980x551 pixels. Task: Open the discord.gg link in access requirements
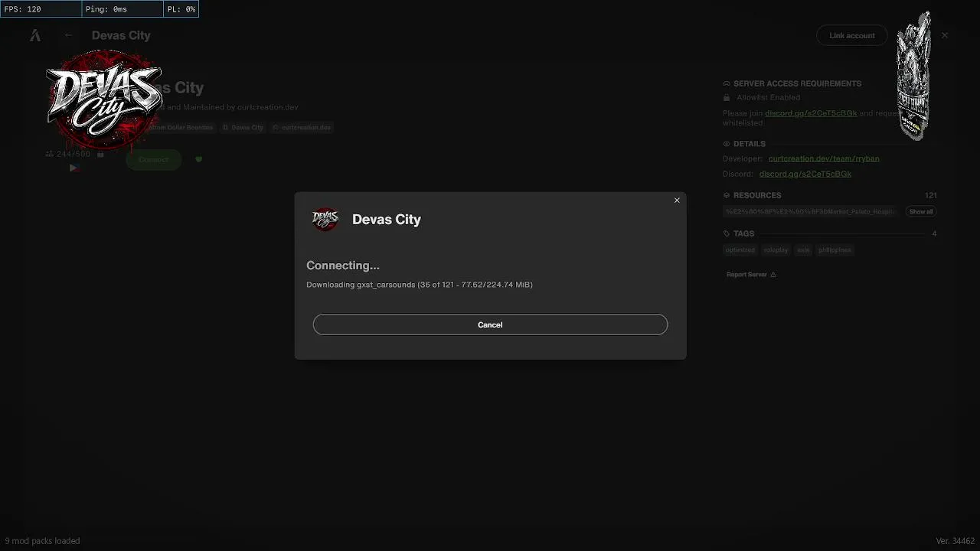coord(811,113)
